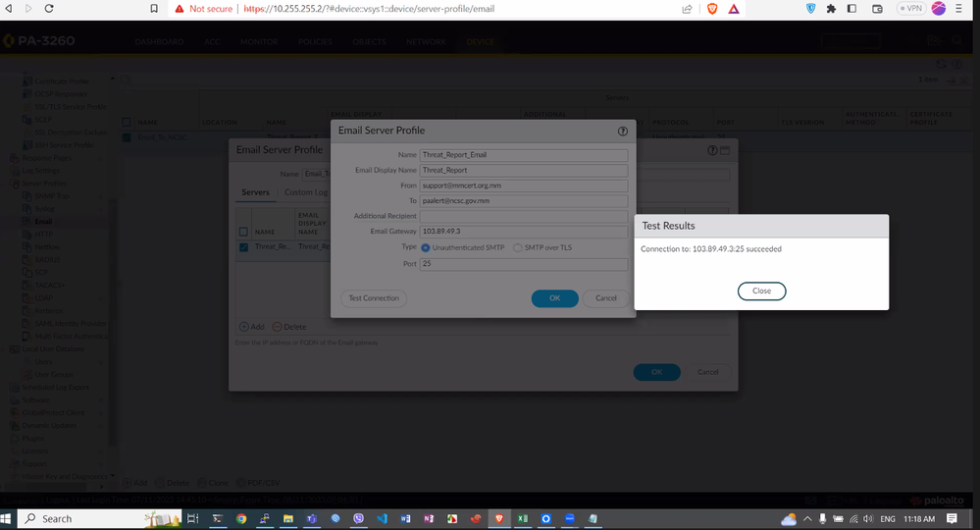This screenshot has height=530, width=980.
Task: Click Add below the servers list
Action: pos(252,327)
